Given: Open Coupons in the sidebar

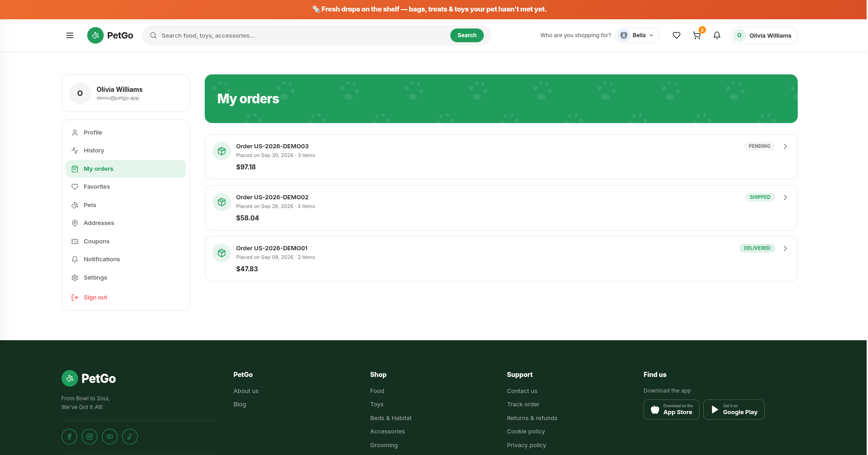Looking at the screenshot, I should [x=126, y=242].
